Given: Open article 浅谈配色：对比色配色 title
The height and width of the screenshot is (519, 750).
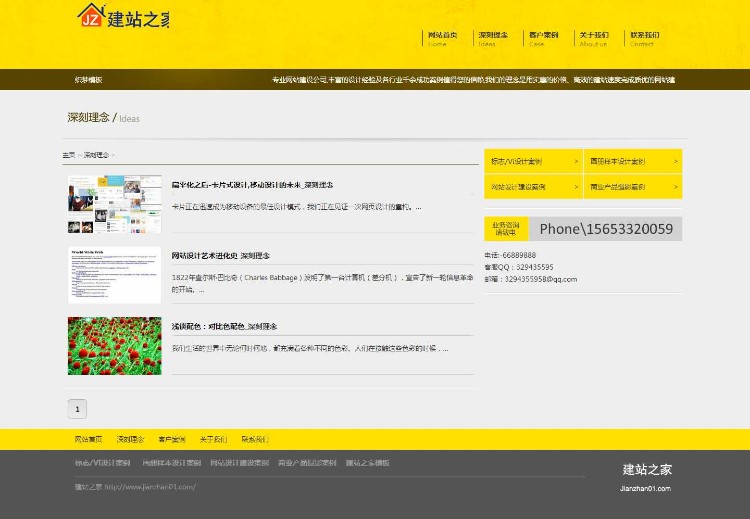Looking at the screenshot, I should point(224,327).
